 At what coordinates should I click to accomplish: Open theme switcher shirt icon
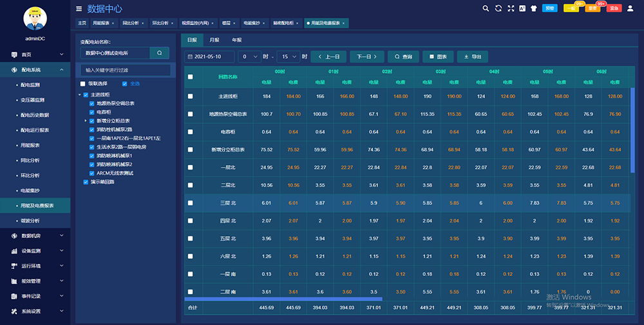[534, 8]
